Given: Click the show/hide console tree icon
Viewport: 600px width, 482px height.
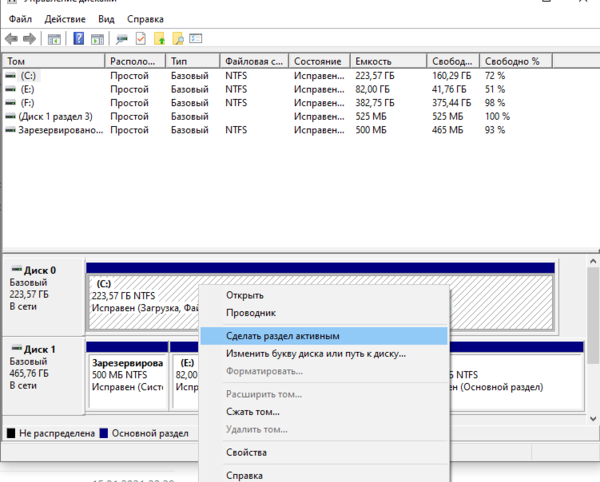Looking at the screenshot, I should pos(54,39).
